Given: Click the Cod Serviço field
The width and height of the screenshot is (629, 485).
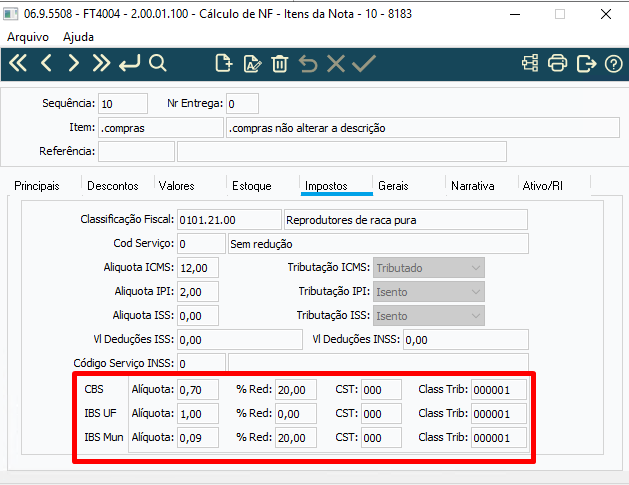Looking at the screenshot, I should click(x=201, y=244).
